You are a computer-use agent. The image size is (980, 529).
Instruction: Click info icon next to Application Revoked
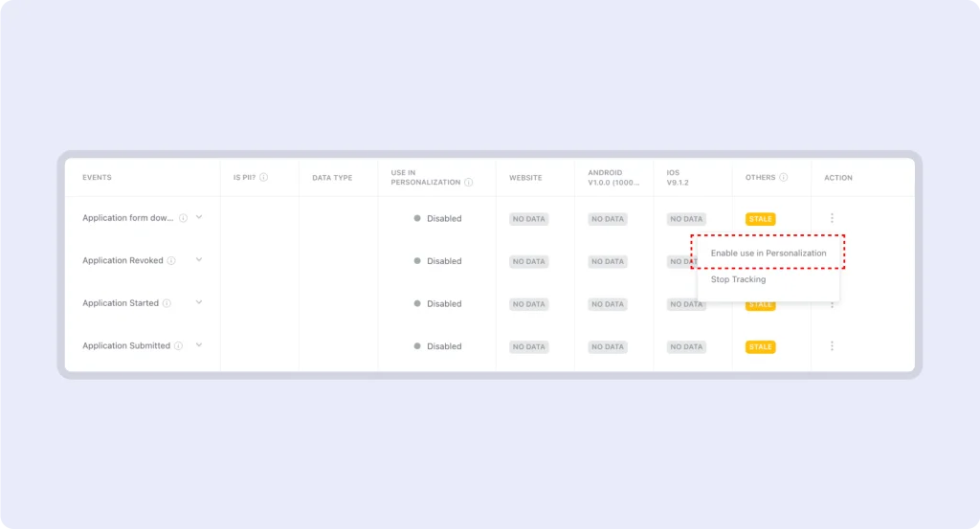coord(172,260)
